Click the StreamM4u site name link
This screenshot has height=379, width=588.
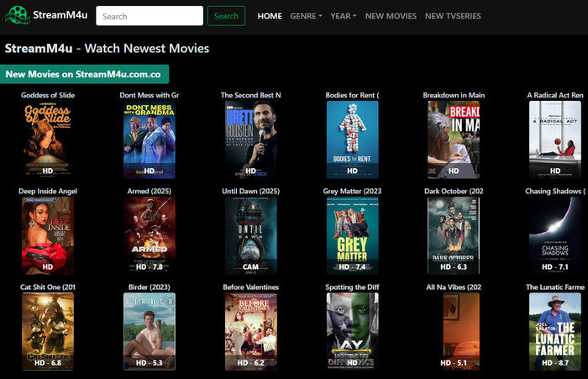click(x=60, y=15)
